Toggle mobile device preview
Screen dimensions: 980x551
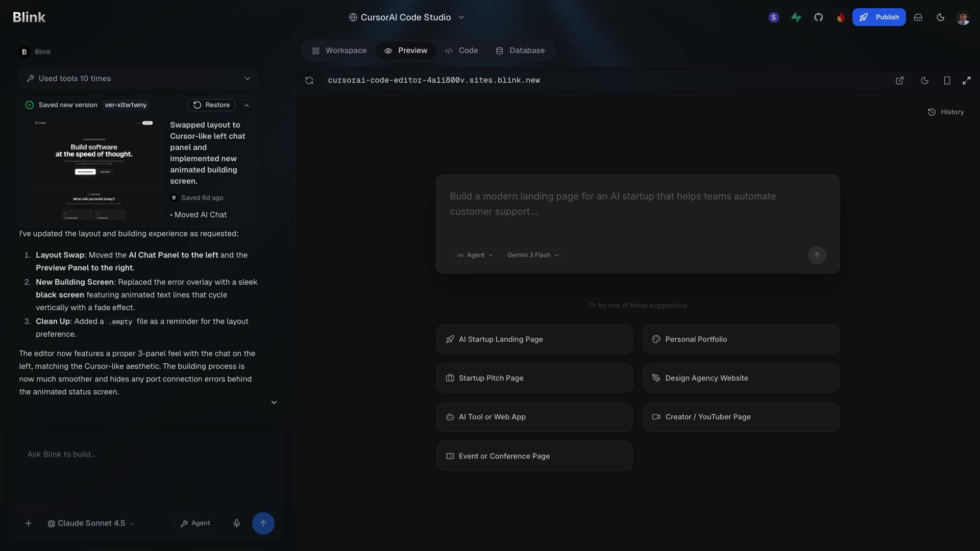pyautogui.click(x=947, y=81)
